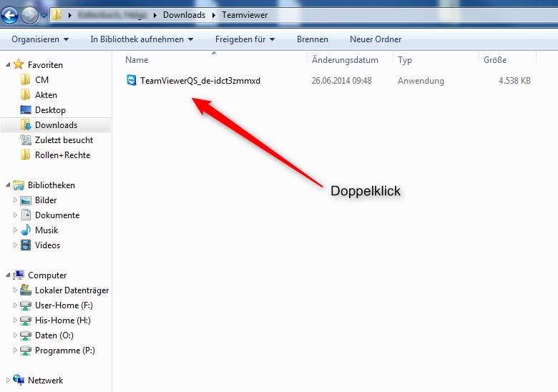Open In Bibliothek aufnehmen dropdown

tap(142, 39)
